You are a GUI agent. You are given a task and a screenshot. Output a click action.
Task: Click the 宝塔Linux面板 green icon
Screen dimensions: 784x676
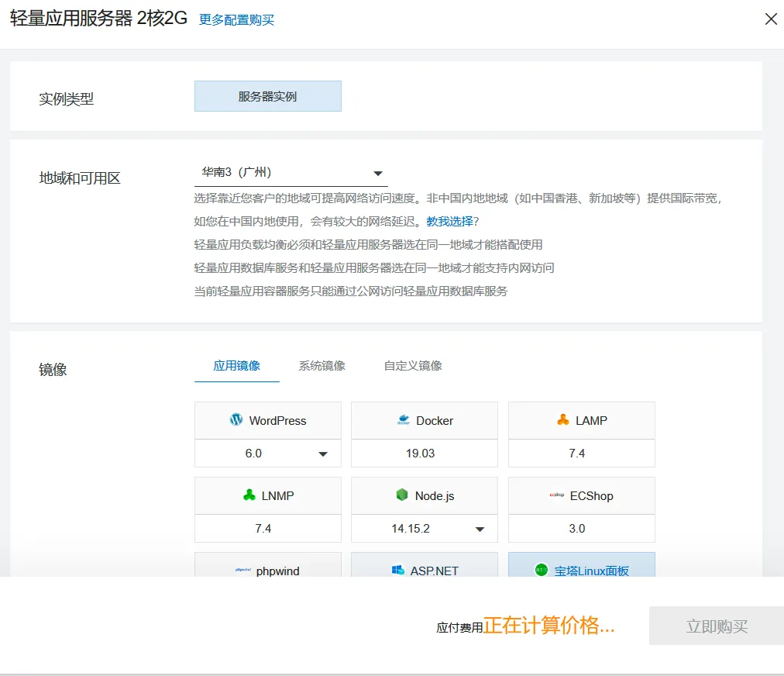[542, 571]
